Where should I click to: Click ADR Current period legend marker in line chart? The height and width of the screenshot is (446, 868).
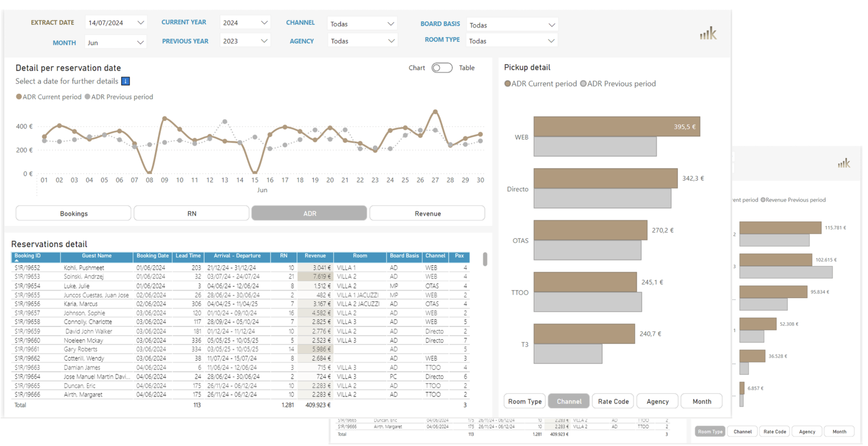19,97
